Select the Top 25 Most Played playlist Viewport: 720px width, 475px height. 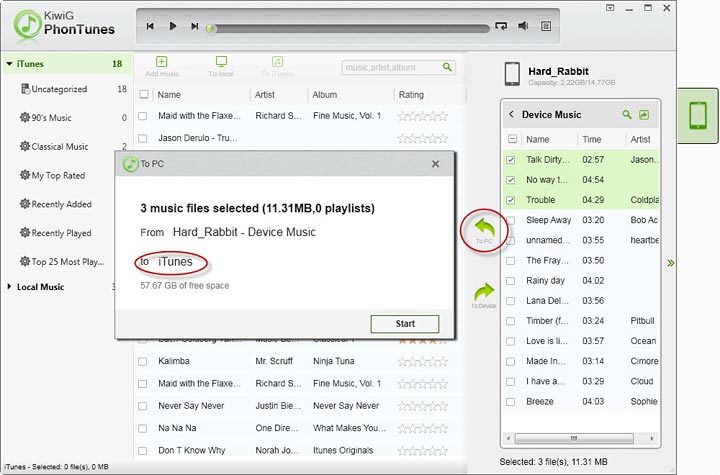coord(67,262)
